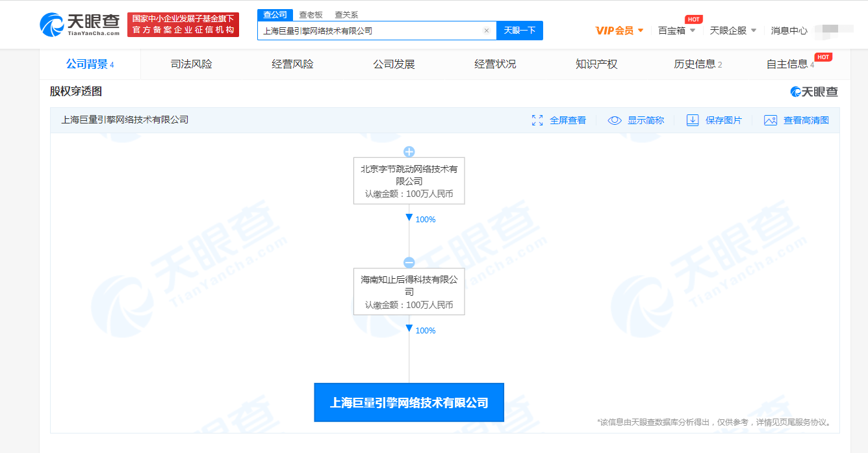868x453 pixels.
Task: Select the 经营风险 tab
Action: tap(292, 64)
